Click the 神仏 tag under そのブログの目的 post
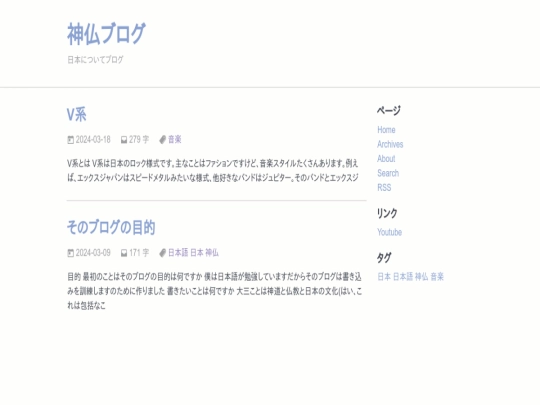540x405 pixels. (x=212, y=252)
